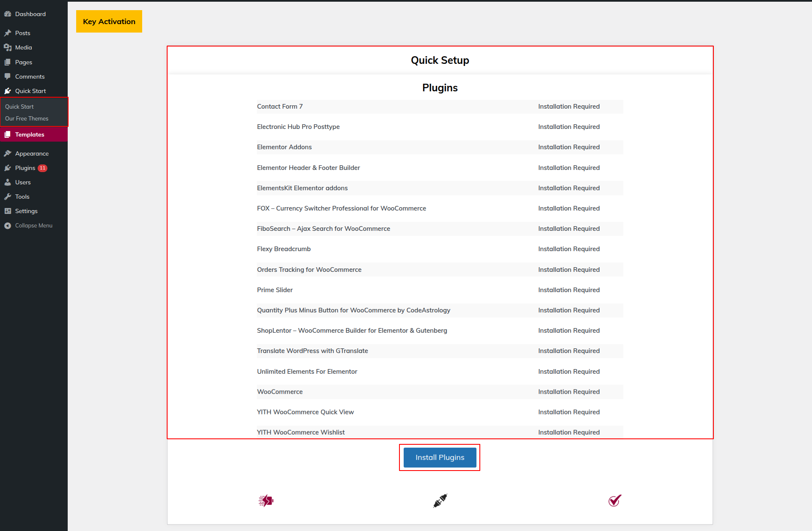Screen dimensions: 812x531
Task: Open the Settings menu
Action: click(x=26, y=211)
